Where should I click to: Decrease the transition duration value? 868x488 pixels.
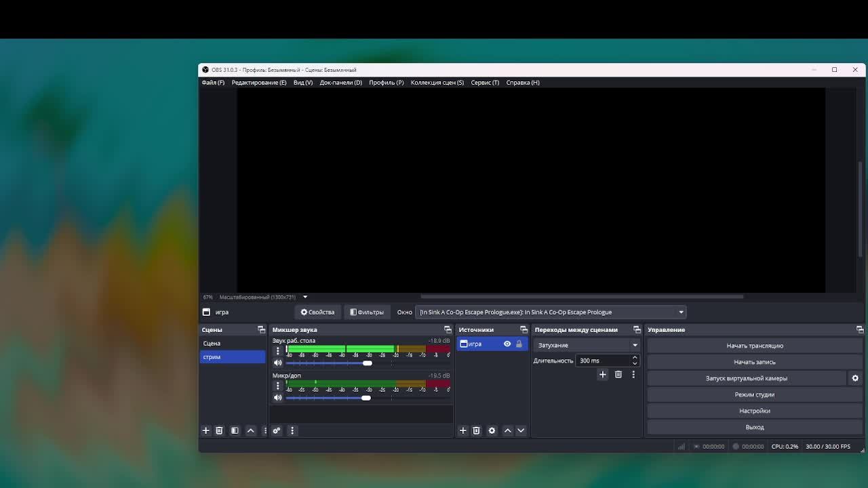click(x=635, y=363)
